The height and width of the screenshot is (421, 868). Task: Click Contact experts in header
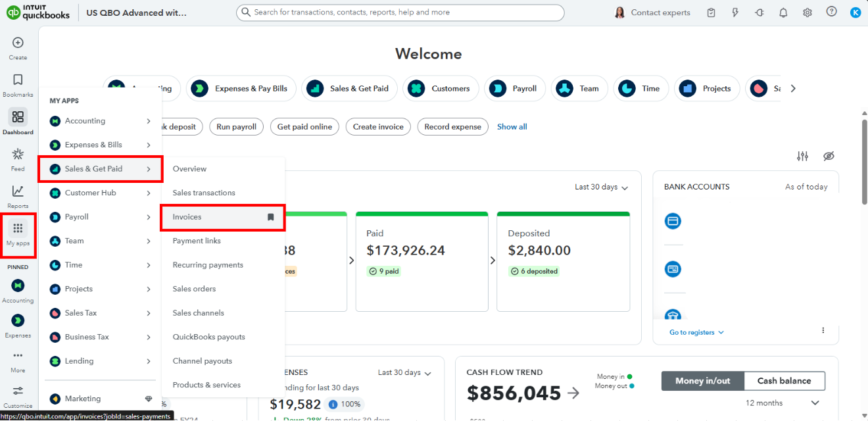(x=652, y=12)
